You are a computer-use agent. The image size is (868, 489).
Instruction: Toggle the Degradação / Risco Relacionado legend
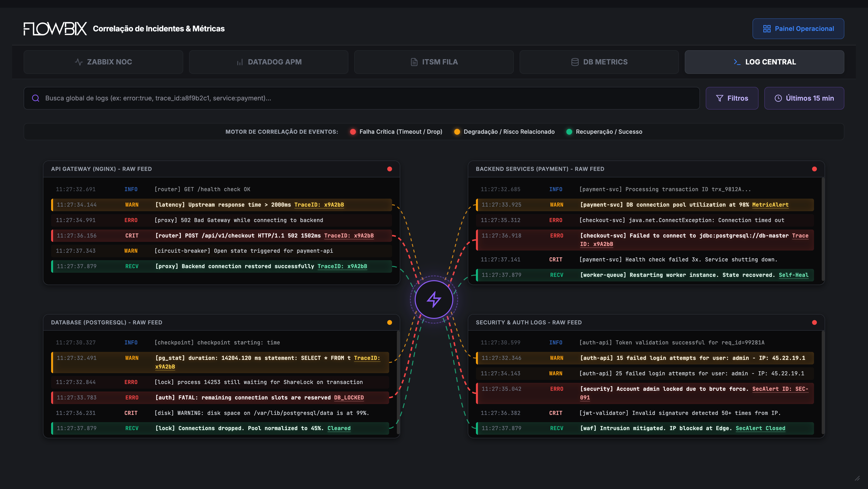click(504, 132)
